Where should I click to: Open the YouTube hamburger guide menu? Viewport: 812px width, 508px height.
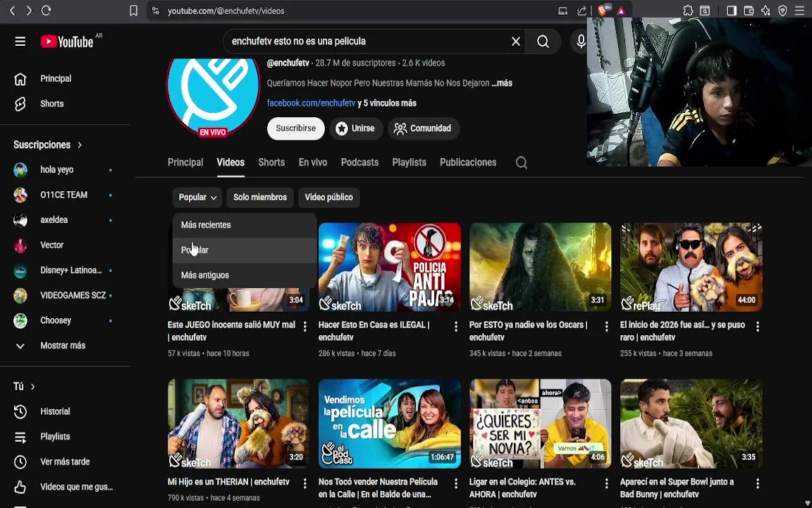point(20,42)
